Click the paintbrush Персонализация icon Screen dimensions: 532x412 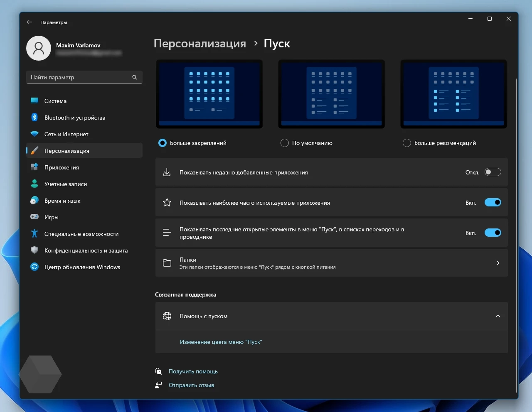tap(34, 151)
